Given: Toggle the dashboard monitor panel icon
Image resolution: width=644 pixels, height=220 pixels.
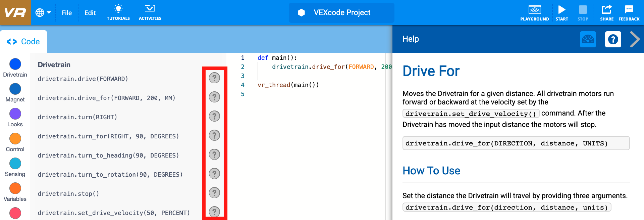Looking at the screenshot, I should pos(588,39).
